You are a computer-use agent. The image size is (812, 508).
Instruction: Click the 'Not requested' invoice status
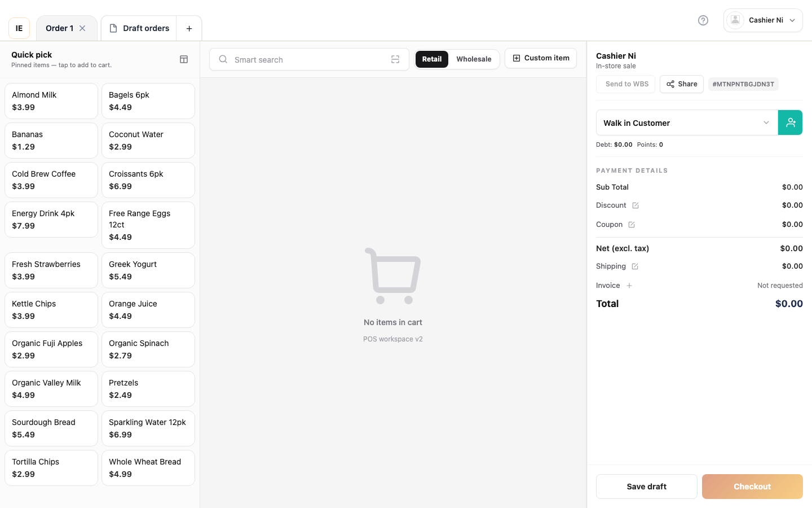pos(780,286)
